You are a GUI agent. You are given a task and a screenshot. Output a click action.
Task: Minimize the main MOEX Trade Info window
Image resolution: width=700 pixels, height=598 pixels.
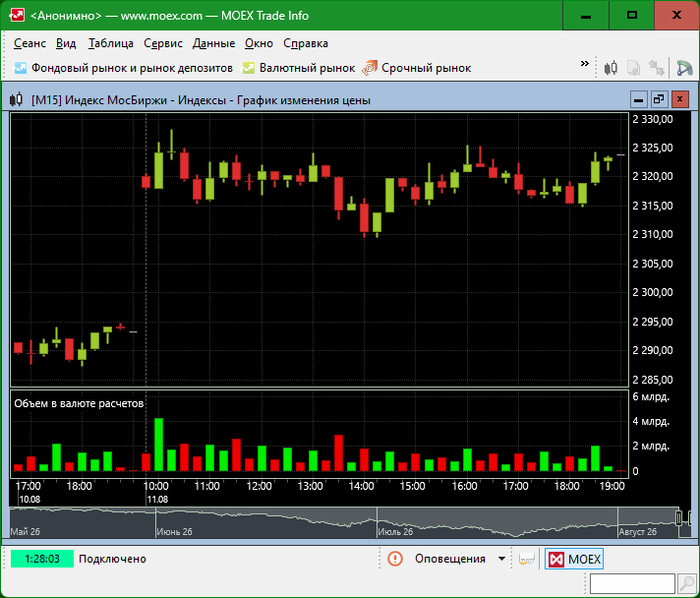point(586,16)
